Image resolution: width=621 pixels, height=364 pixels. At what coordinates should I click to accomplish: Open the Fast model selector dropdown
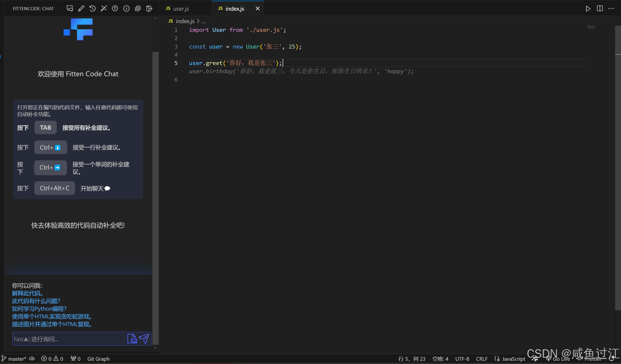click(21, 339)
